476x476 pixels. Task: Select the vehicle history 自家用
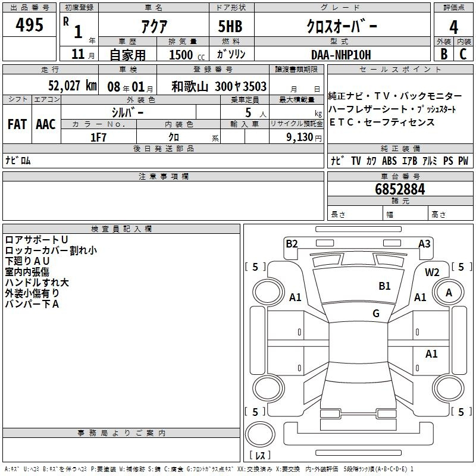[x=127, y=55]
